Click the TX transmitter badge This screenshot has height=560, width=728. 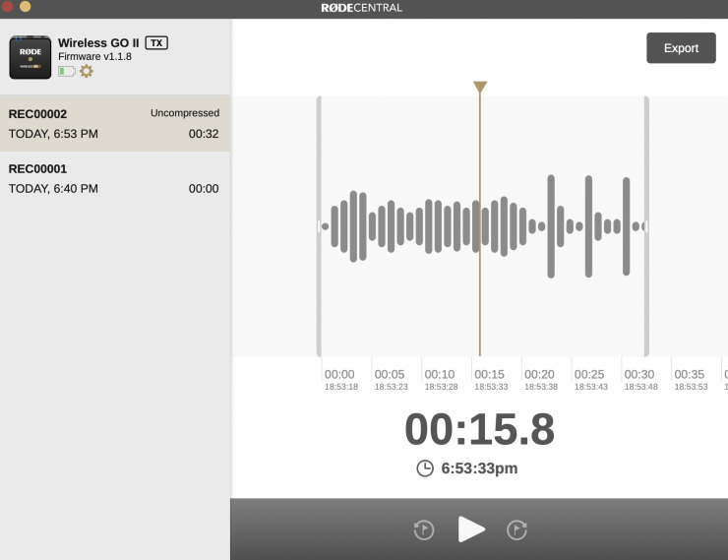coord(156,42)
